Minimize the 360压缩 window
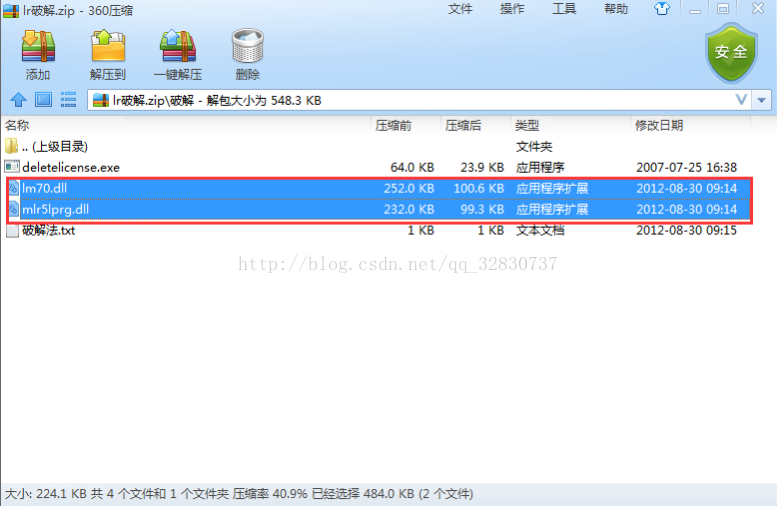Image resolution: width=777 pixels, height=506 pixels. click(x=695, y=9)
